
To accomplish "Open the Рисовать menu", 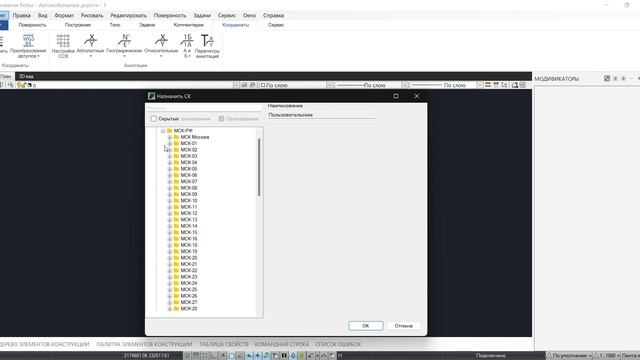I will pos(92,15).
